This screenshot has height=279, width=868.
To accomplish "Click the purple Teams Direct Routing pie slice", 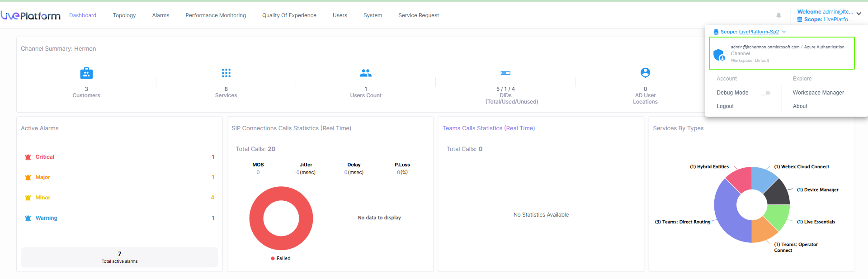I will (727, 213).
